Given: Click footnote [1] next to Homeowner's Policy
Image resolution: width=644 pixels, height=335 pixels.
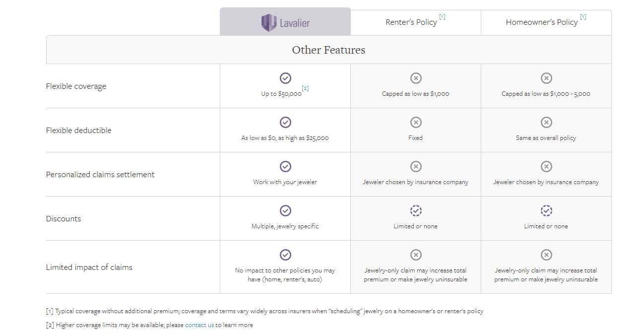Looking at the screenshot, I should [x=583, y=17].
